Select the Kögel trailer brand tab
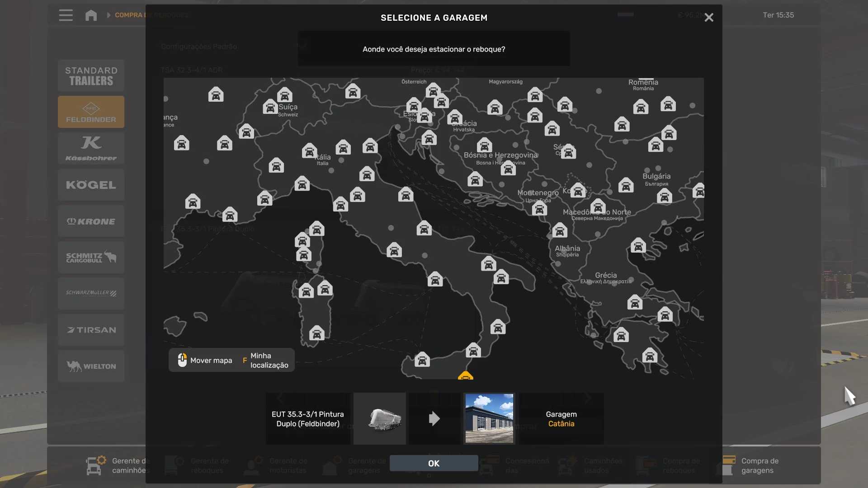The height and width of the screenshot is (488, 868). coord(91,185)
